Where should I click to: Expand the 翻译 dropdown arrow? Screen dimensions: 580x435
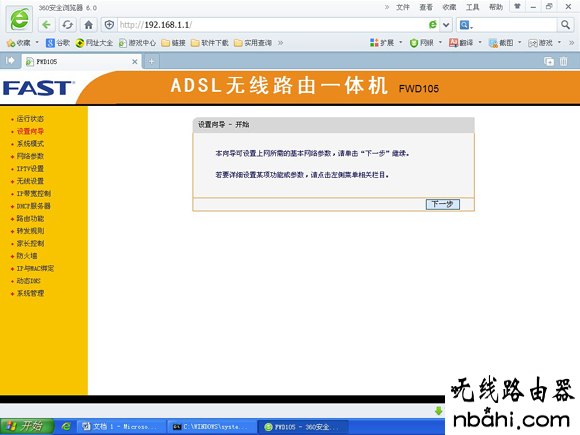[480, 43]
